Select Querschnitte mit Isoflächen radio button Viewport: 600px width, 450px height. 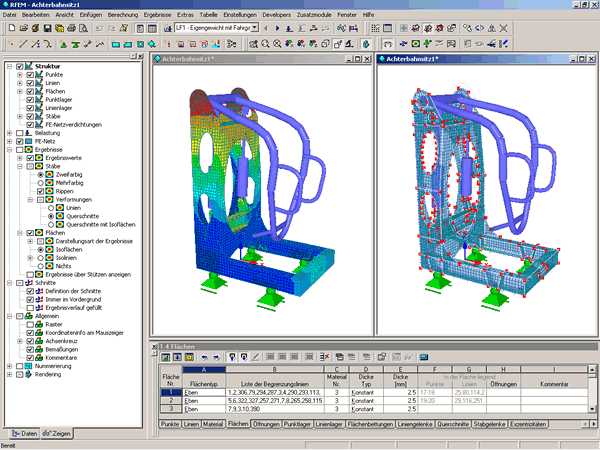(x=51, y=225)
